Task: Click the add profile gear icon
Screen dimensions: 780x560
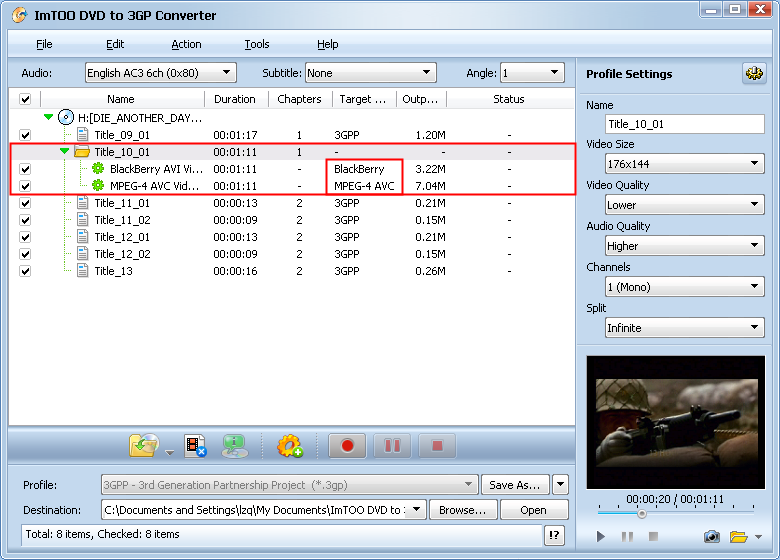Action: point(290,446)
